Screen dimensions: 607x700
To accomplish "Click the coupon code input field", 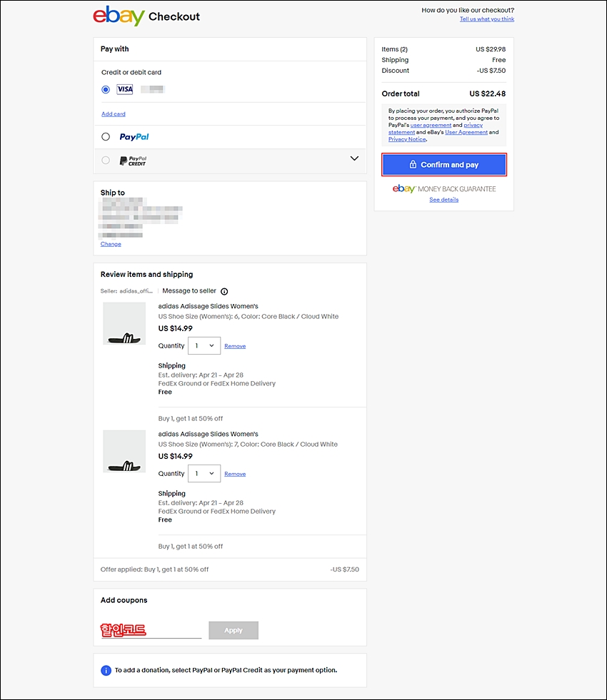I will pos(151,630).
